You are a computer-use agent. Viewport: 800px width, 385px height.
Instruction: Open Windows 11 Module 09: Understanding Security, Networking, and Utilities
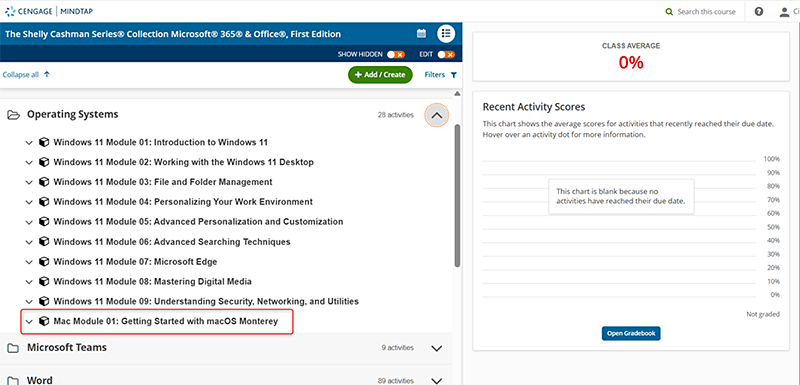coord(206,301)
